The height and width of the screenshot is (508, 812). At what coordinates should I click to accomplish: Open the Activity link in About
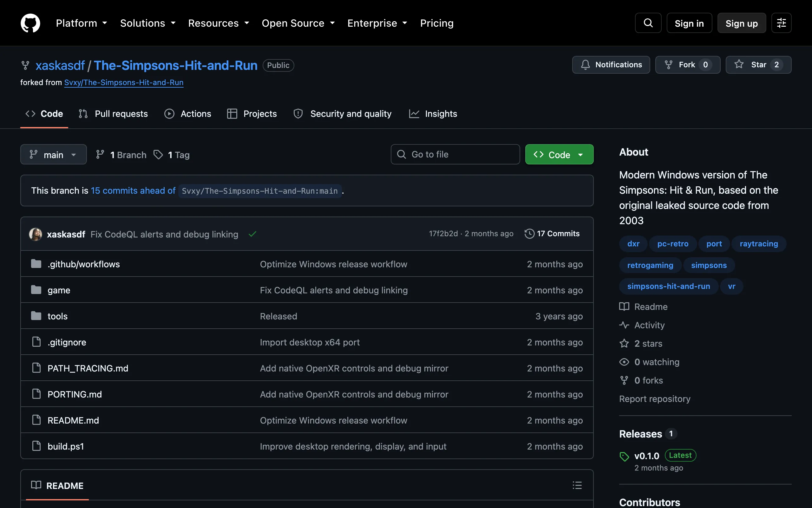[x=642, y=325]
